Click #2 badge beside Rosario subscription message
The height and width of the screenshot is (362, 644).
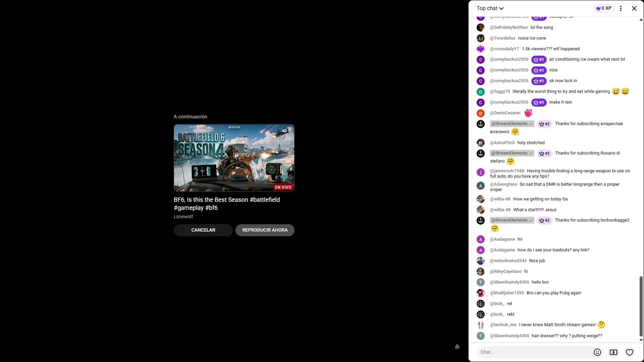544,153
